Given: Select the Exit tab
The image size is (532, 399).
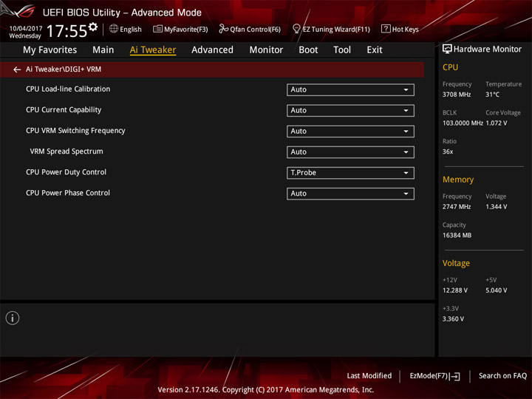Looking at the screenshot, I should pyautogui.click(x=374, y=50).
